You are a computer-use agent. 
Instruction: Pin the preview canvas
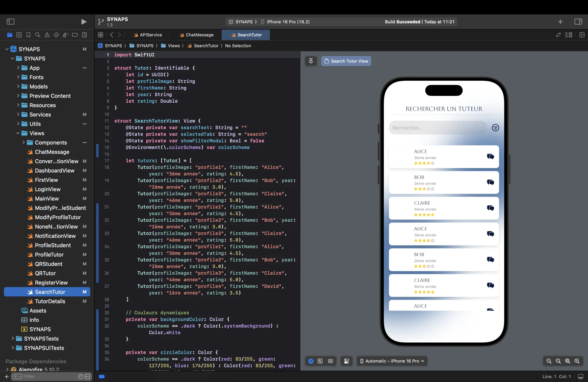(x=311, y=61)
